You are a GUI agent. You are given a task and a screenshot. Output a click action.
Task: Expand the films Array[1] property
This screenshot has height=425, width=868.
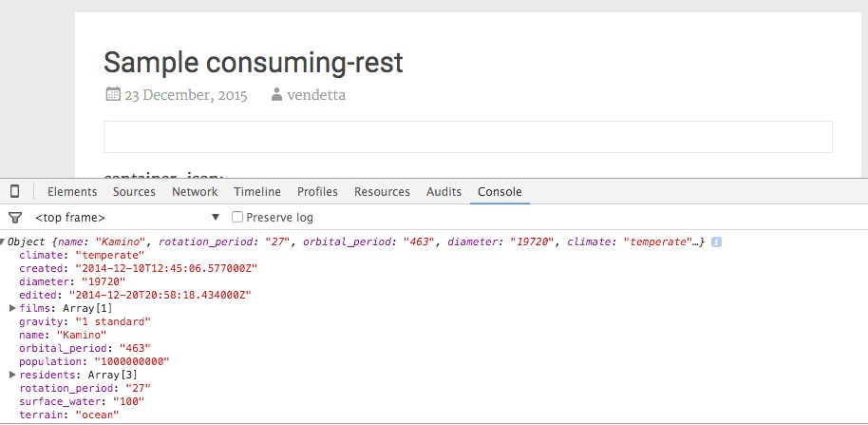12,308
